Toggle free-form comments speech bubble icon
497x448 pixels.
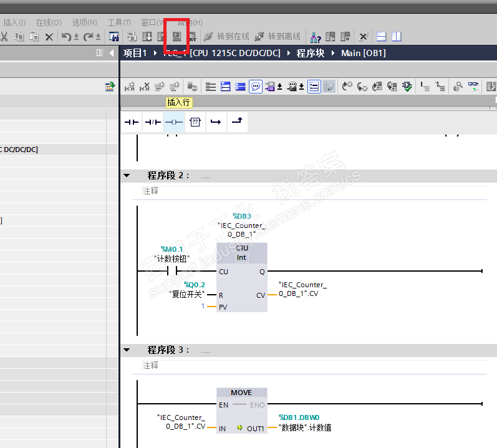[x=256, y=87]
